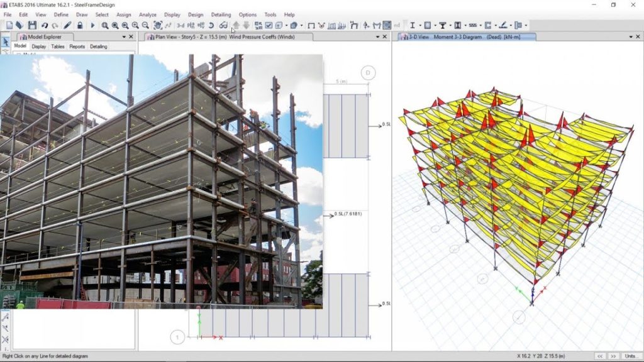Screen dimensions: 644x362
Task: Toggle the glasses set display options icon
Action: [x=223, y=24]
